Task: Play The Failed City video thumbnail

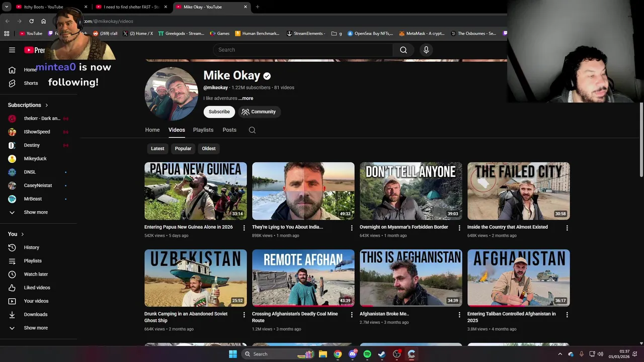Action: tap(519, 191)
